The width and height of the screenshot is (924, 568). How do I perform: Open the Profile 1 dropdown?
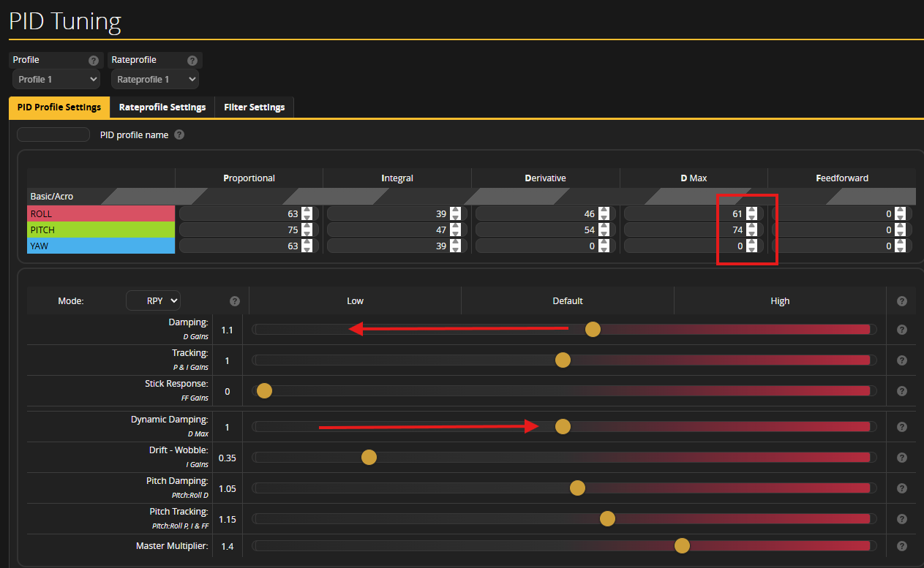[56, 79]
